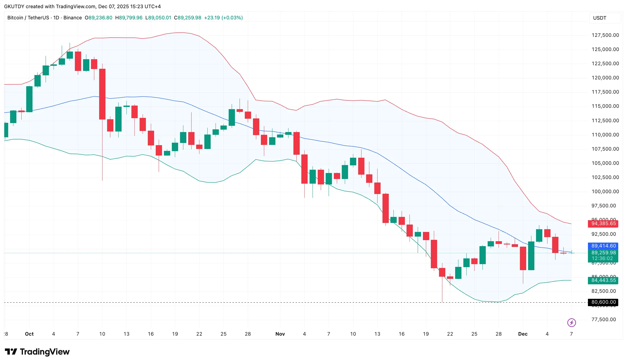Click the blue basis label 89,414.60

pos(603,246)
